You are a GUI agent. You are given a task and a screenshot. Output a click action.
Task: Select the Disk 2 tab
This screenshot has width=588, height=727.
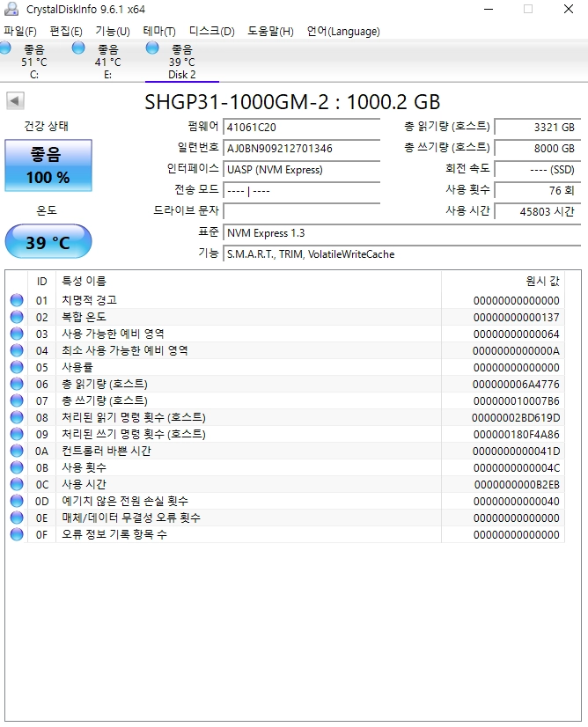pos(182,62)
